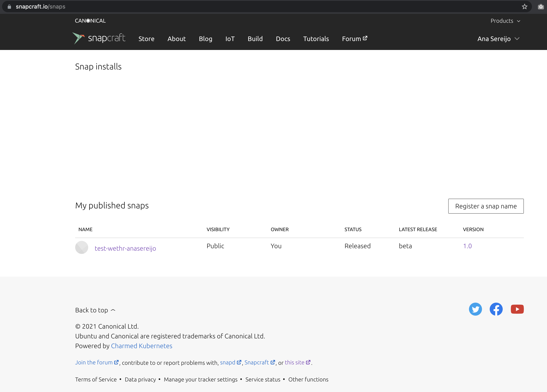Click the test-wethr-anasereijo snap avatar icon
Screen dimensions: 547x392
[81, 247]
